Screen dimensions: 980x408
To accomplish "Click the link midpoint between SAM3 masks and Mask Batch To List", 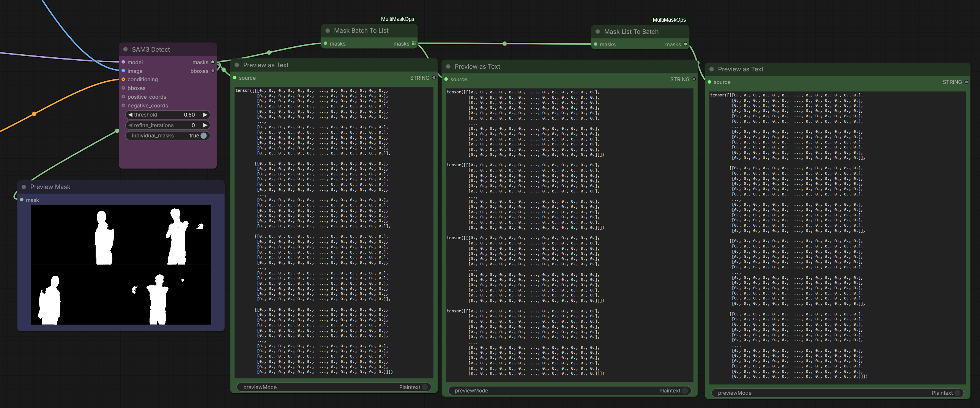I will (x=269, y=52).
